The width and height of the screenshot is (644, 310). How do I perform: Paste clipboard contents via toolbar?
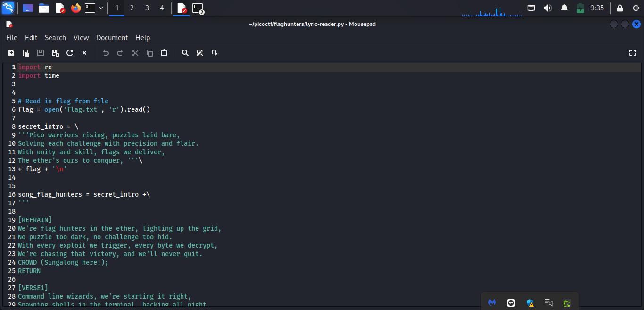164,53
